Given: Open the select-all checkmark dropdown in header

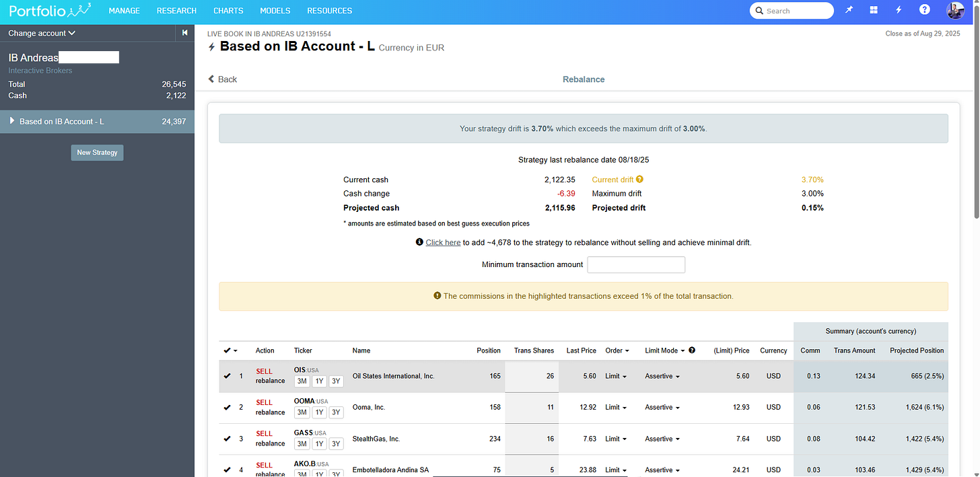Looking at the screenshot, I should [231, 351].
